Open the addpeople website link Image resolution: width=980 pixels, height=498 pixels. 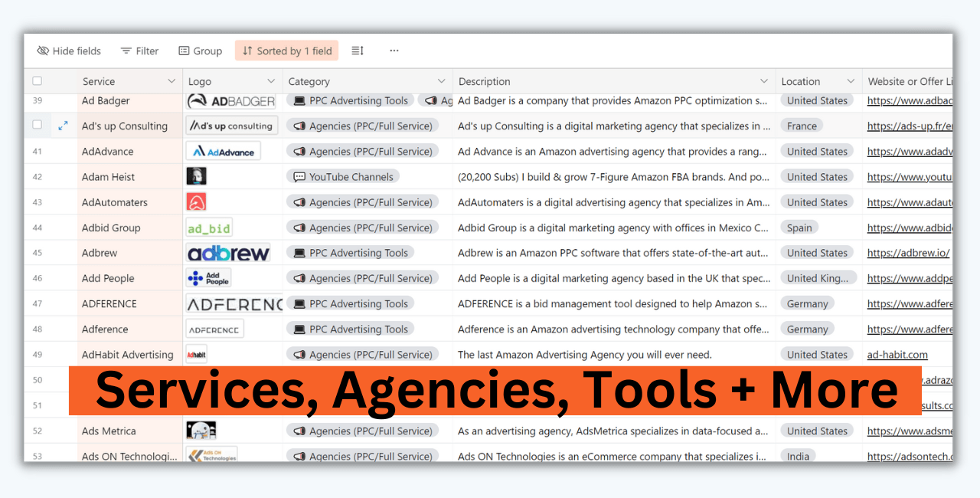pos(910,278)
